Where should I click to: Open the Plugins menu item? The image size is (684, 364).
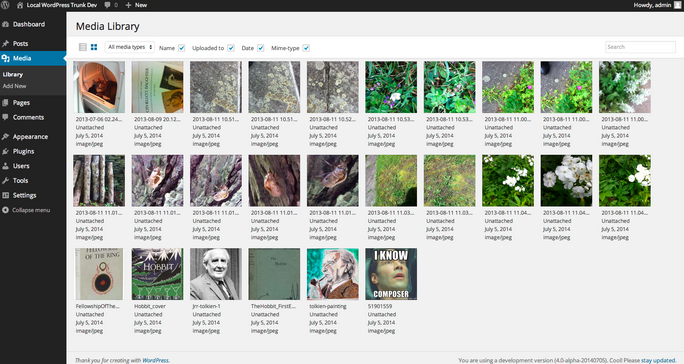33,151
